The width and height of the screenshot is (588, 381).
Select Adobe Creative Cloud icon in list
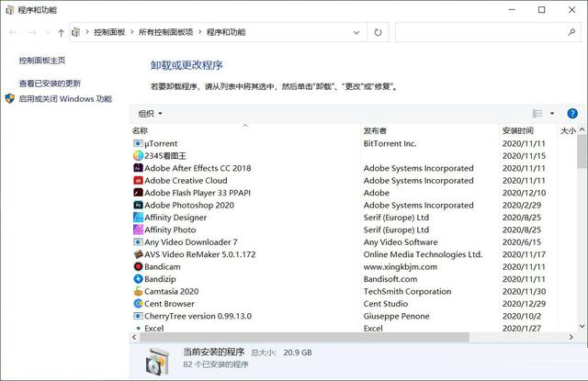138,181
